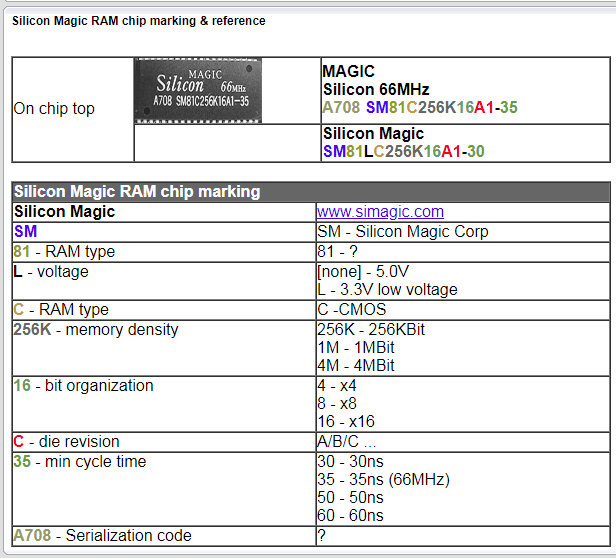This screenshot has height=558, width=616.
Task: Select the 'SM - Silicon Magic Corp' cell
Action: (402, 231)
